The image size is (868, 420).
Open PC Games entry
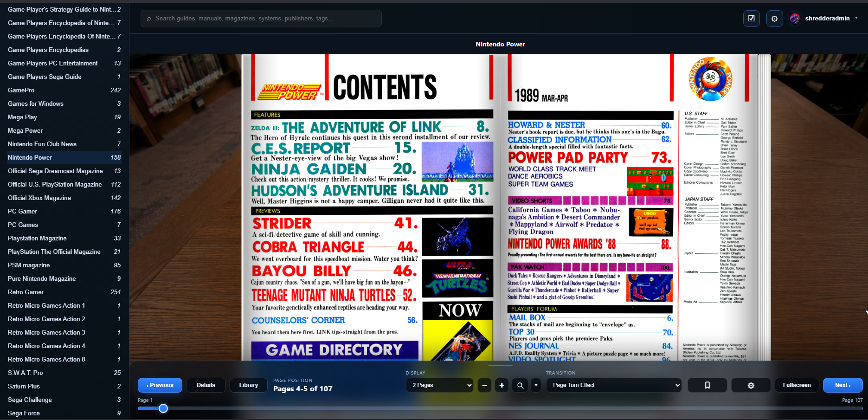pyautogui.click(x=64, y=225)
